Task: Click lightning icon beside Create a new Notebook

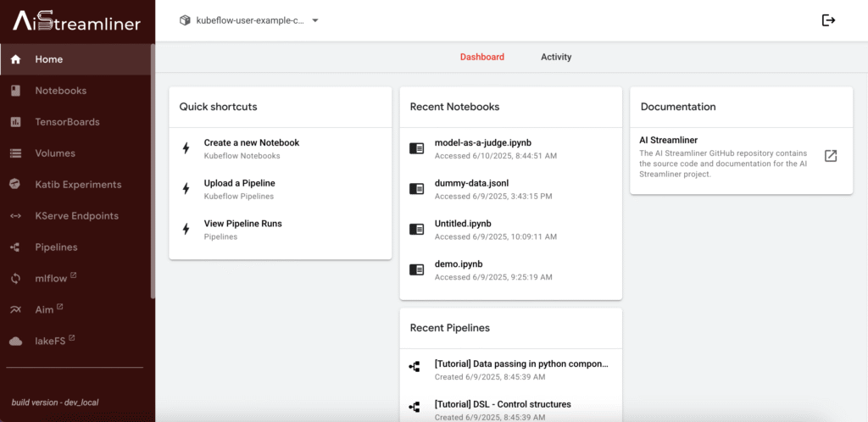Action: pyautogui.click(x=186, y=148)
